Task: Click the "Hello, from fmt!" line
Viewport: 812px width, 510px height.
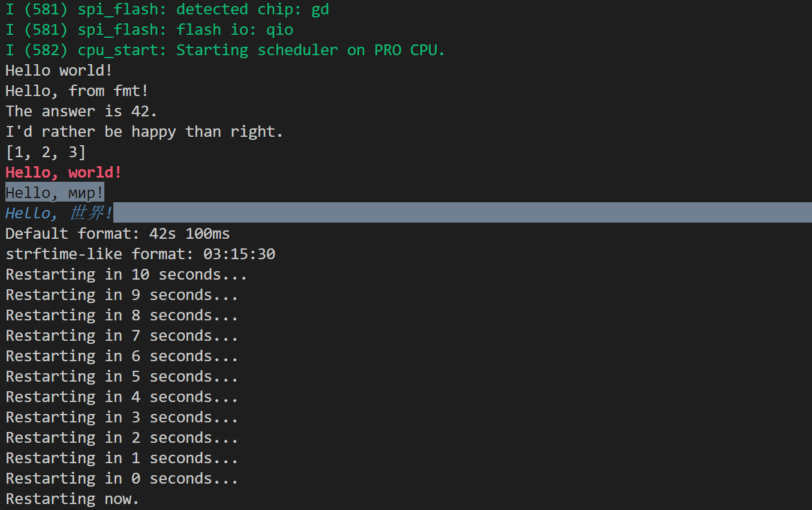Action: 77,91
